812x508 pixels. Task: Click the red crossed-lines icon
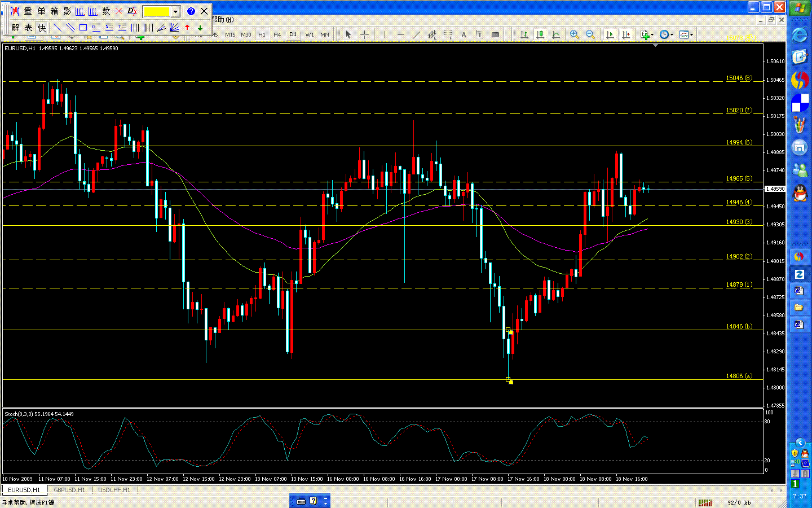(x=119, y=11)
